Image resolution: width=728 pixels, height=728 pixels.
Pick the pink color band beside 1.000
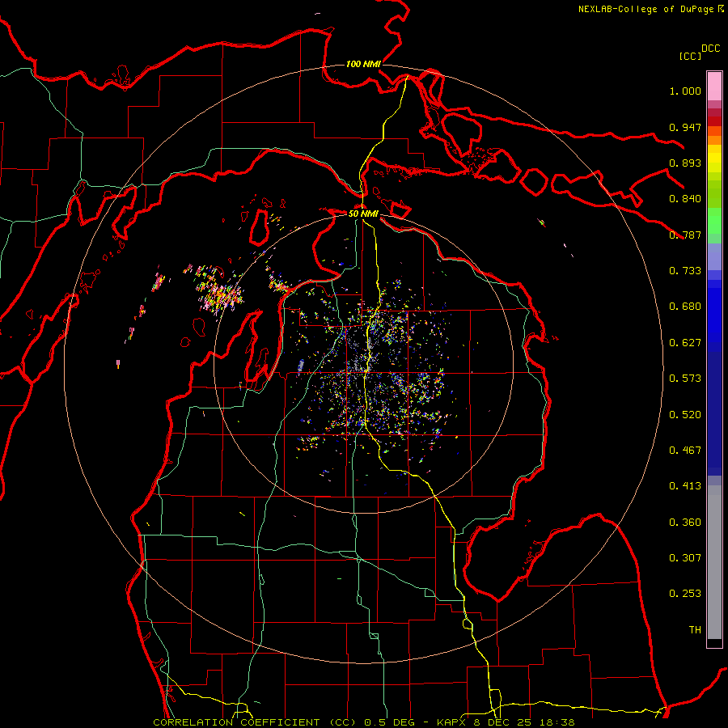coord(714,87)
